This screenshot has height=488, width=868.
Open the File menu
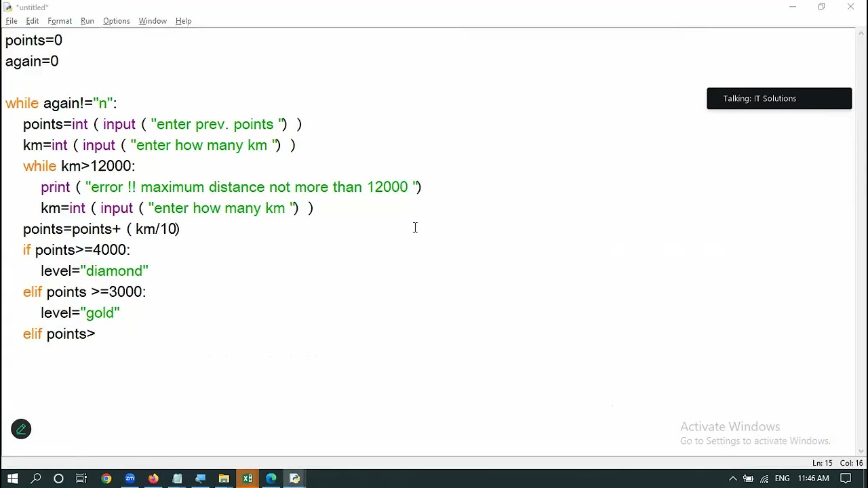click(x=12, y=21)
